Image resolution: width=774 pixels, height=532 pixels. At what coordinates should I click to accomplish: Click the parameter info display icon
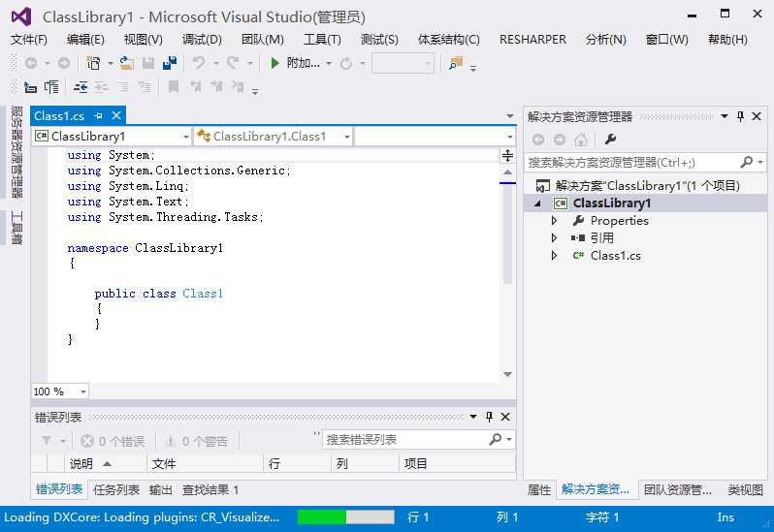click(50, 87)
